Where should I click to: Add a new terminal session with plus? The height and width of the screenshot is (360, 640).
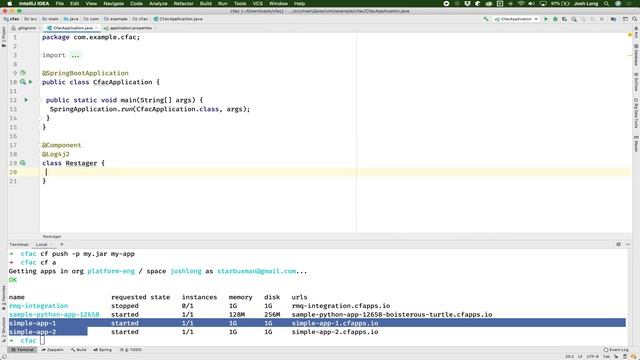click(62, 244)
